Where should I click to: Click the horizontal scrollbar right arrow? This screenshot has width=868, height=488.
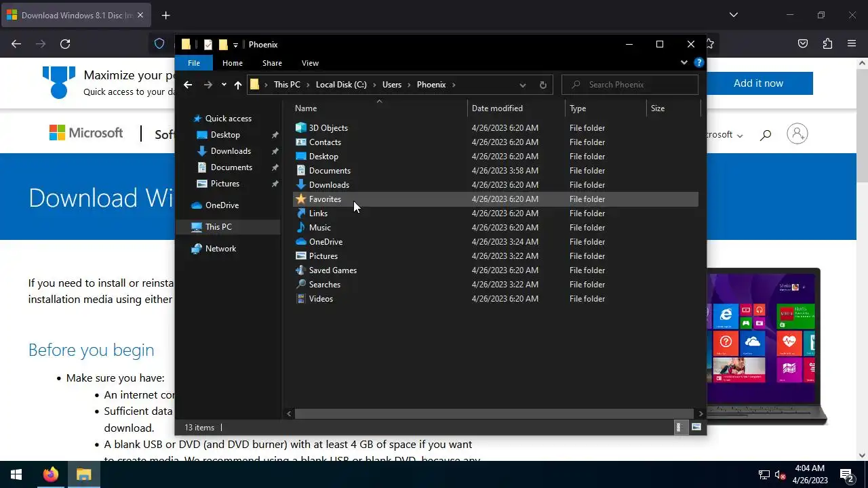click(x=701, y=413)
